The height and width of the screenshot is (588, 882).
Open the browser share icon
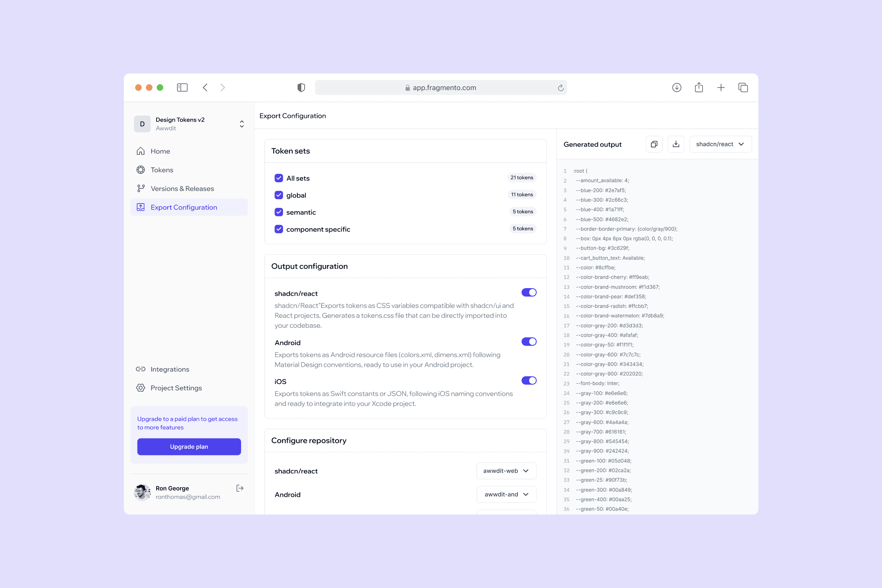click(x=699, y=87)
